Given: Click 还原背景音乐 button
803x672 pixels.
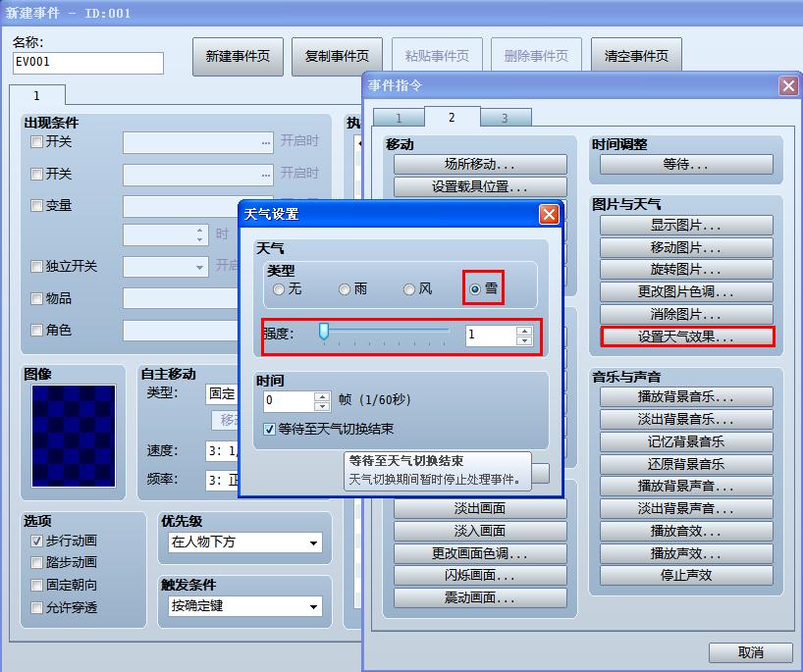Looking at the screenshot, I should [x=686, y=464].
